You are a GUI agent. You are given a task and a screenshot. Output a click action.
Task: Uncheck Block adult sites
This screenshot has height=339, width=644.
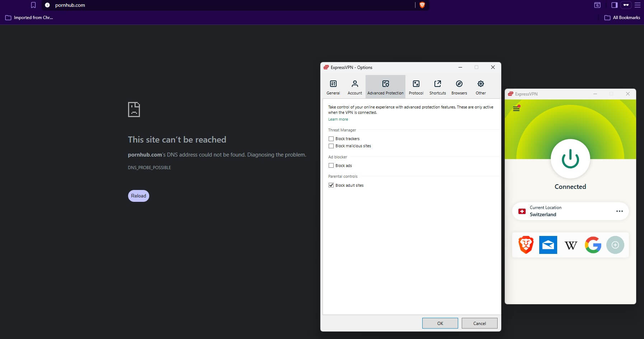(x=331, y=185)
